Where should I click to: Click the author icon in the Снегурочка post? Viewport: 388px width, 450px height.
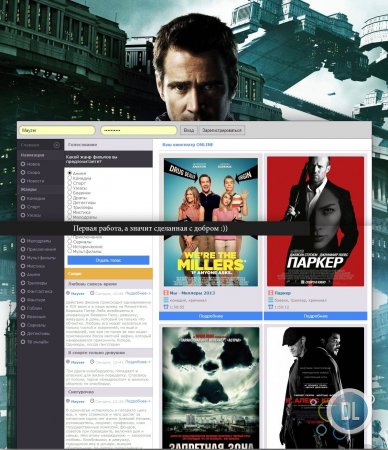pyautogui.click(x=68, y=401)
